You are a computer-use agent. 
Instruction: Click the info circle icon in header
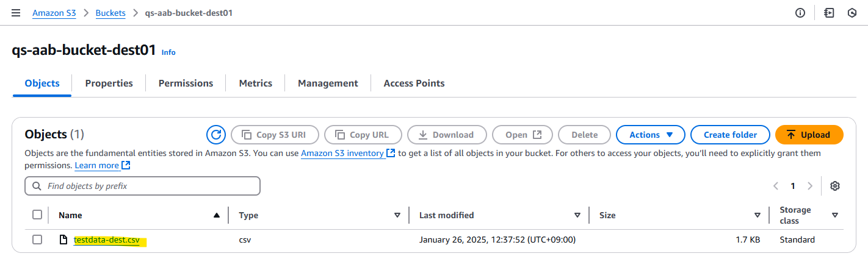[x=800, y=13]
